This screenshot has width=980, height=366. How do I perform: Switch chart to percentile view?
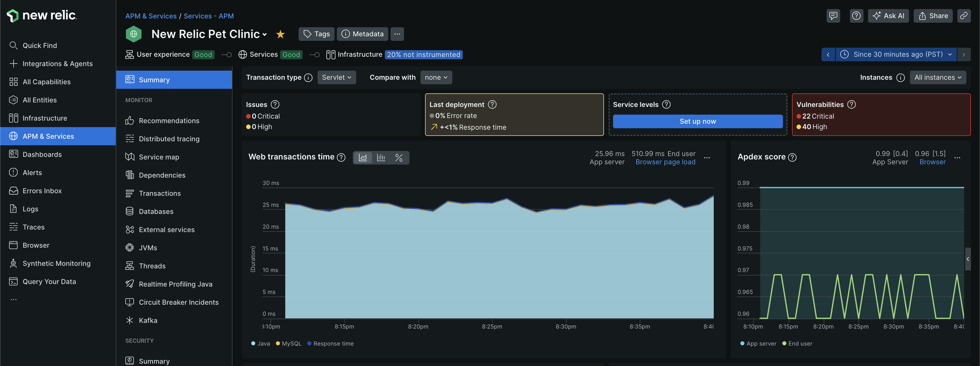(399, 157)
